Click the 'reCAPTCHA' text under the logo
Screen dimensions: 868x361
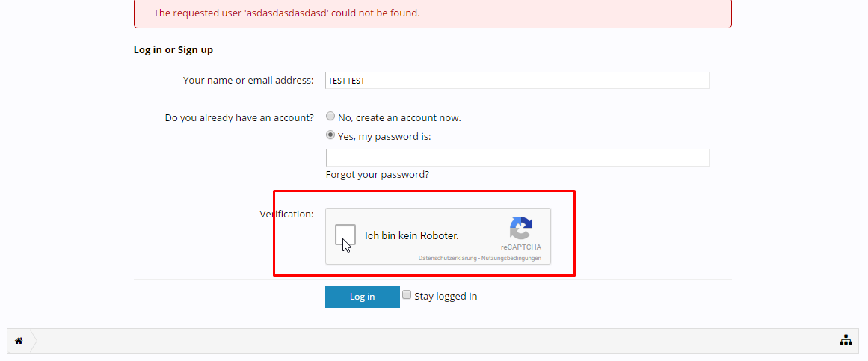(x=521, y=247)
